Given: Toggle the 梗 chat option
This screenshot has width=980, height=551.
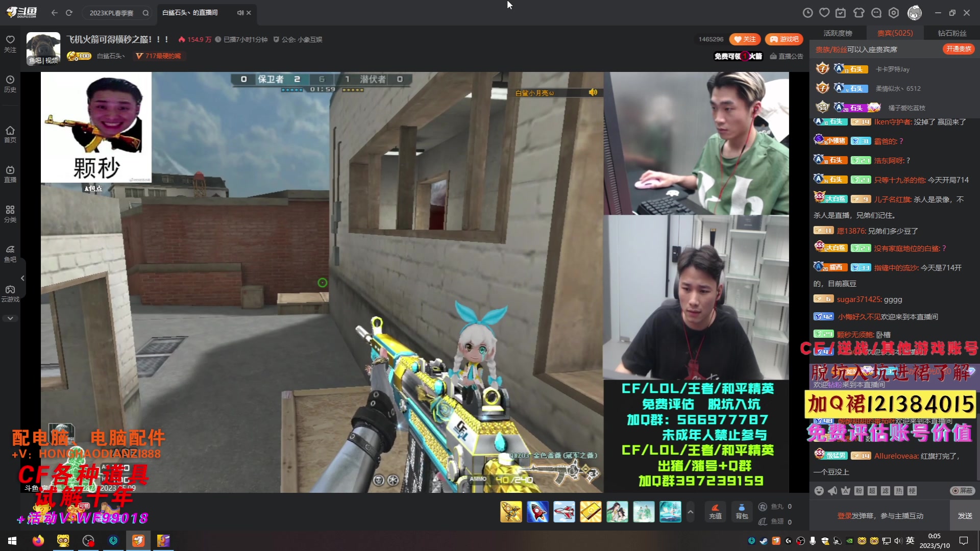Looking at the screenshot, I should [912, 491].
